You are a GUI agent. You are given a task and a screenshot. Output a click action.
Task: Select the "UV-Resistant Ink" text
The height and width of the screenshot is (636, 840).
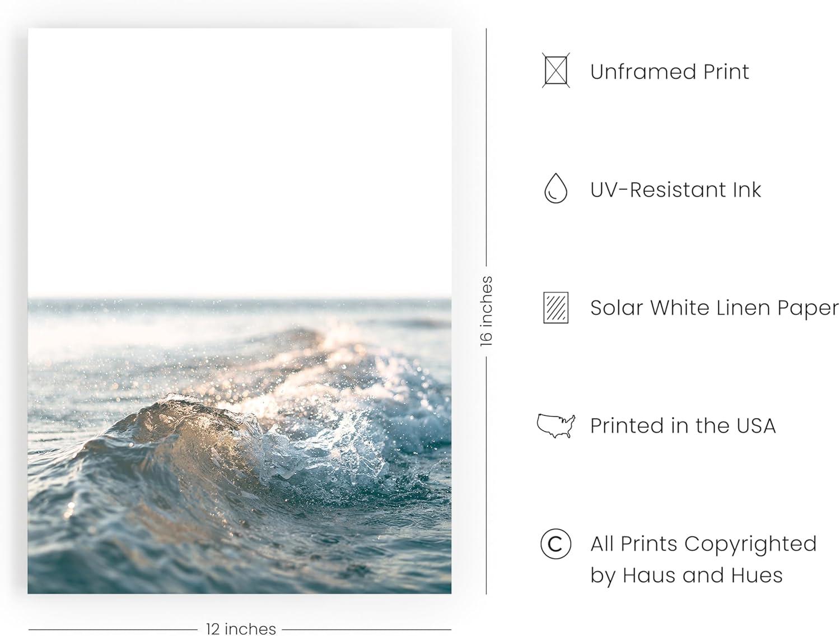[675, 190]
